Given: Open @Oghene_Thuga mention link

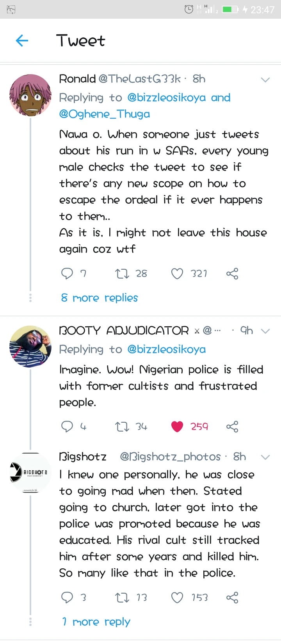Looking at the screenshot, I should point(105,114).
